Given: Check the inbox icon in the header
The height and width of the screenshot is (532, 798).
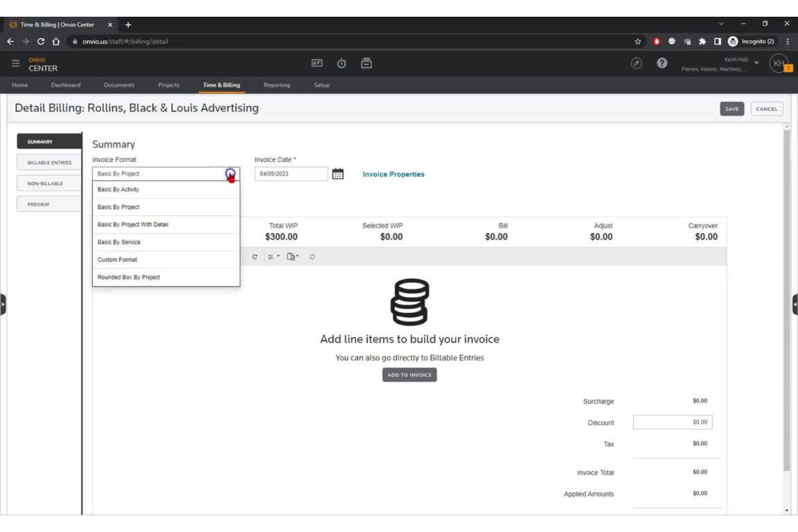Looking at the screenshot, I should click(367, 63).
